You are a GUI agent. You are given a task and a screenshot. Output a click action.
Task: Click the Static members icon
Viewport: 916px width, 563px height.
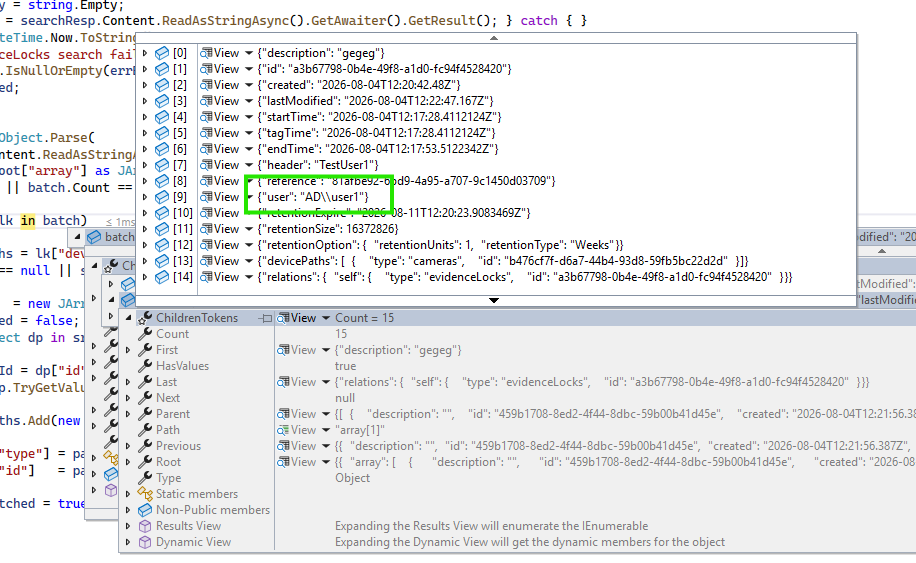click(145, 494)
